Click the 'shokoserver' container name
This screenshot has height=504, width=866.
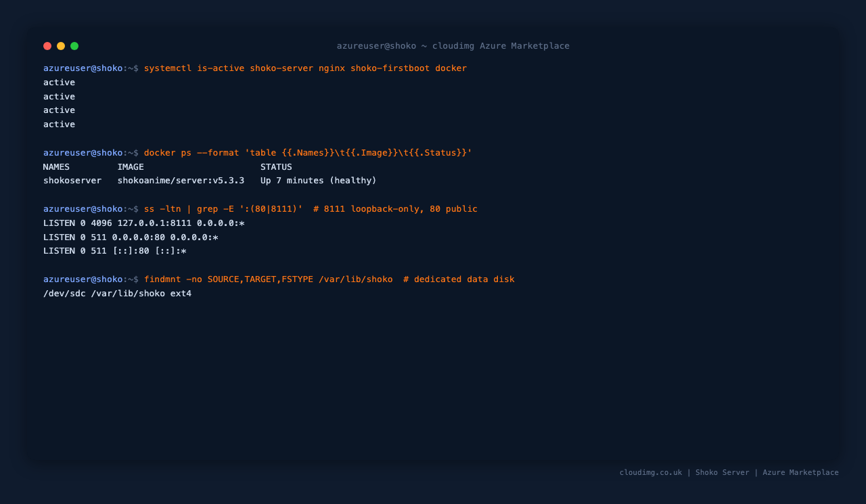point(72,181)
